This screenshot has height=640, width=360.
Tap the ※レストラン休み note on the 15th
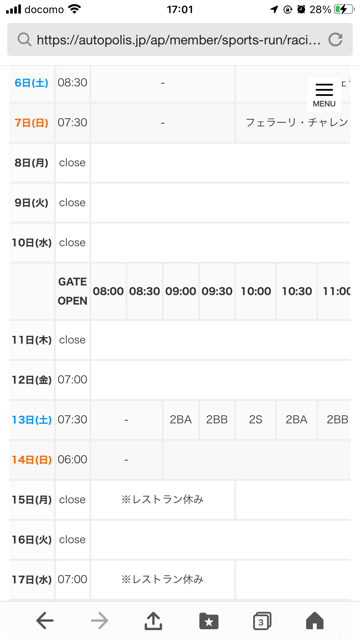[x=162, y=500]
